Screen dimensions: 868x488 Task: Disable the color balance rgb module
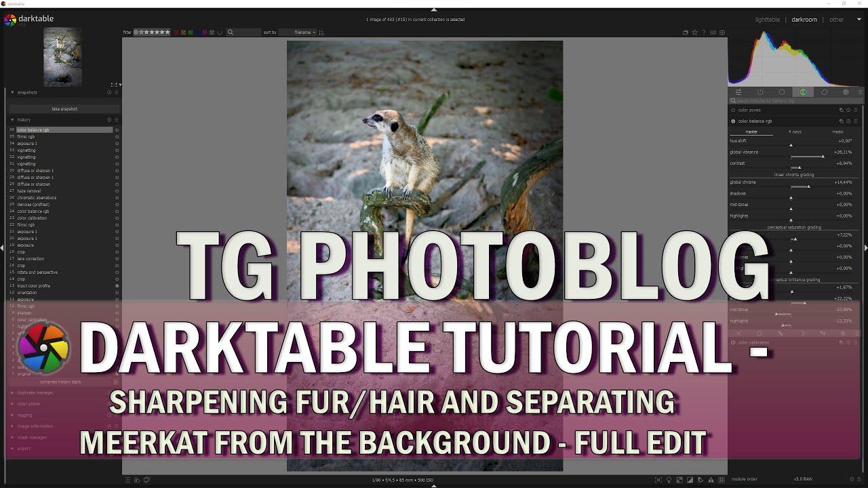733,121
